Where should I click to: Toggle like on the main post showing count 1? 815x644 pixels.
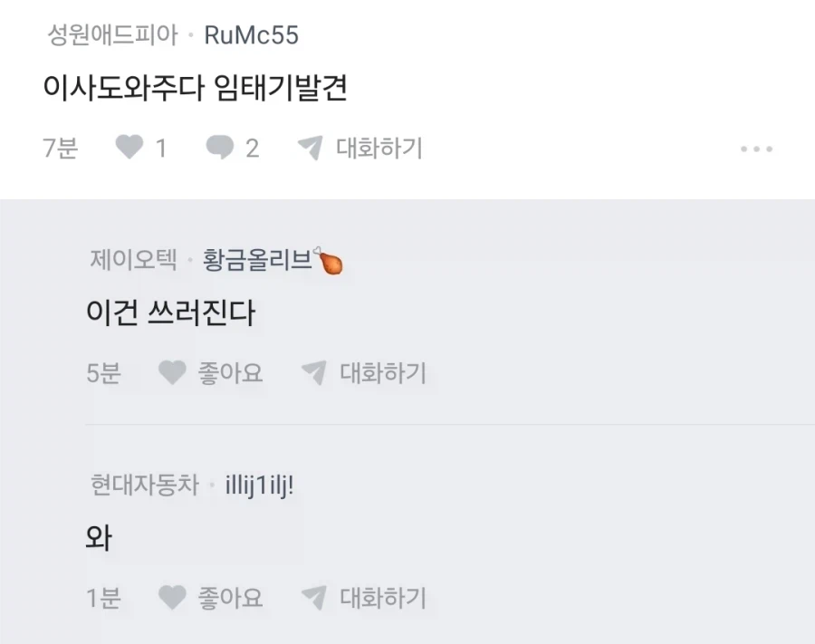pos(129,148)
